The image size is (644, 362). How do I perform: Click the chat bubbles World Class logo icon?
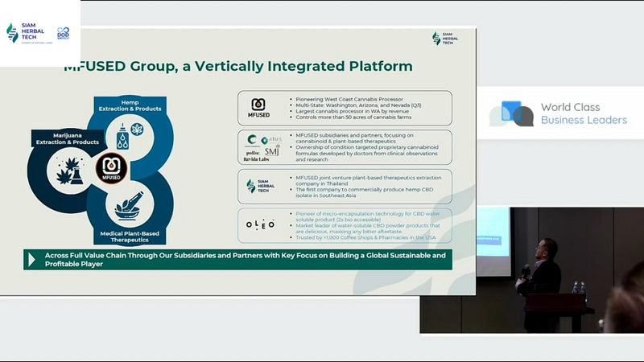coord(511,113)
